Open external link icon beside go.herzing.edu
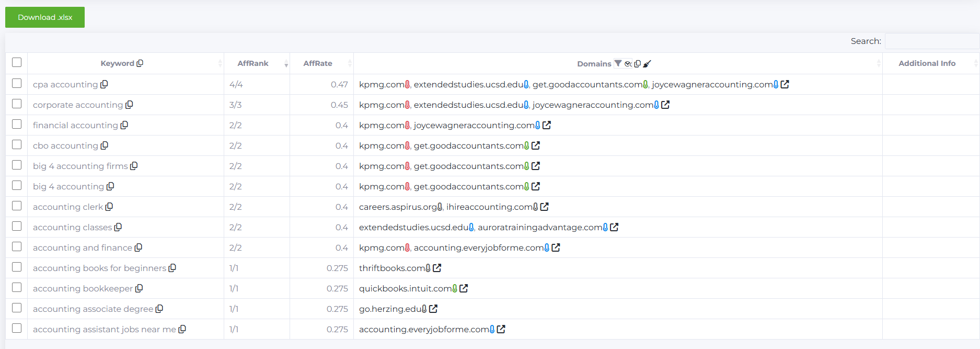980x349 pixels. [433, 309]
